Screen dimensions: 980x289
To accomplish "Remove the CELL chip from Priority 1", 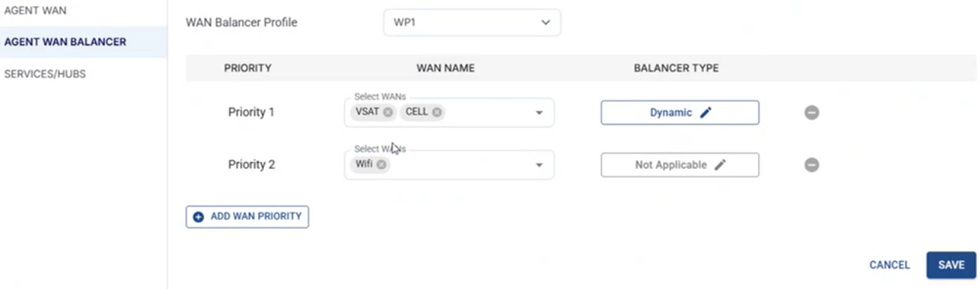I will [436, 113].
